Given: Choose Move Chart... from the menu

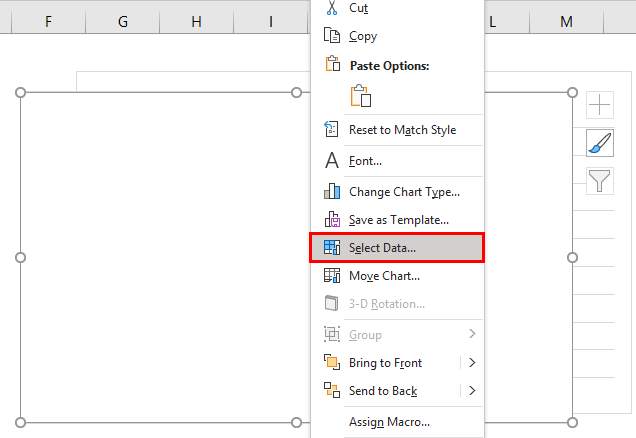Looking at the screenshot, I should (384, 276).
